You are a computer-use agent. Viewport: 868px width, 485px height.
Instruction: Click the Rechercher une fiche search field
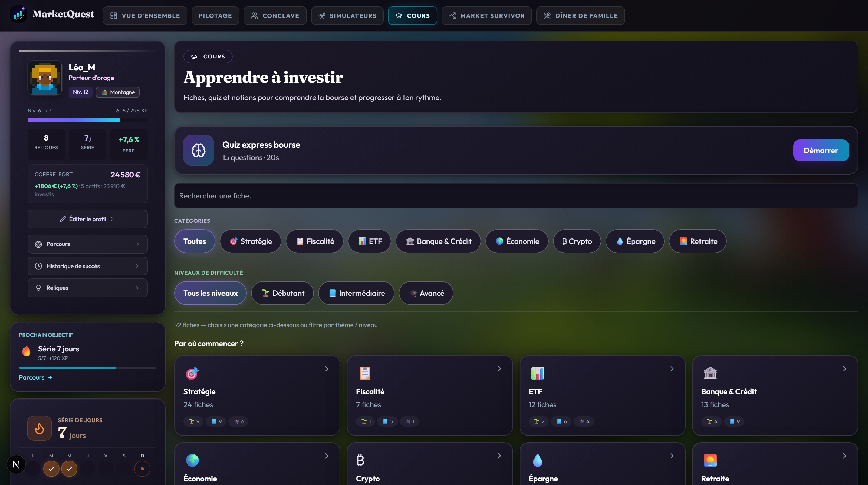click(516, 196)
